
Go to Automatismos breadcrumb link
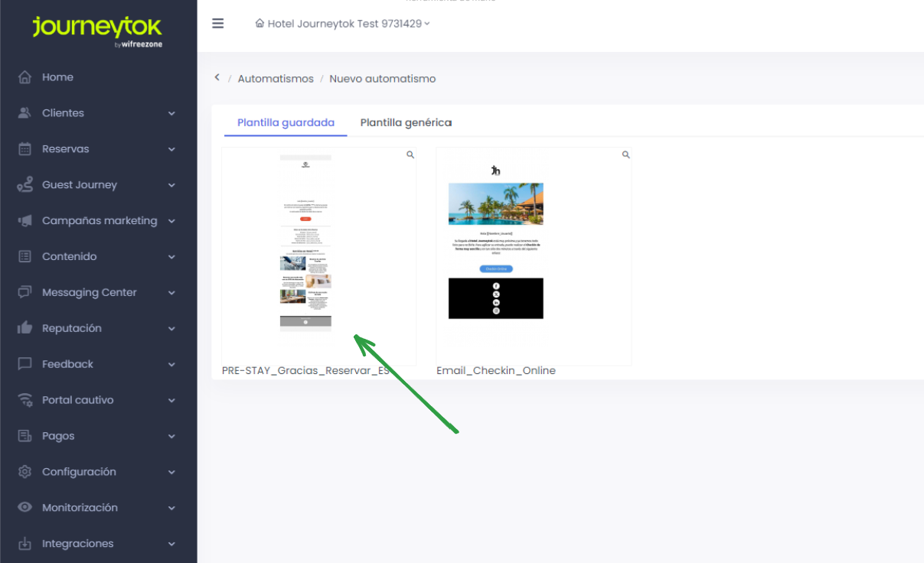point(276,79)
